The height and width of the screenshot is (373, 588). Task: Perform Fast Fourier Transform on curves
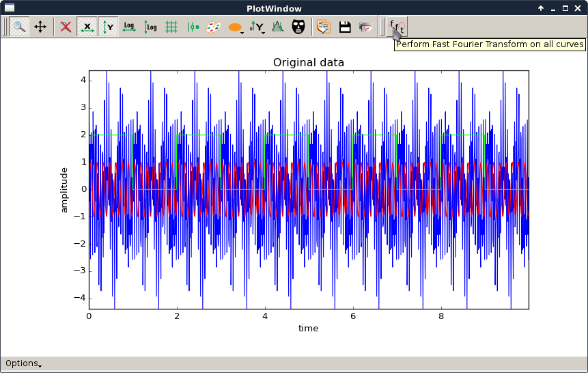pos(397,27)
